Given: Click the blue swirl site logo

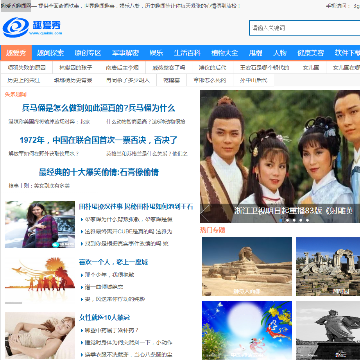Looking at the screenshot, I should [x=16, y=27].
